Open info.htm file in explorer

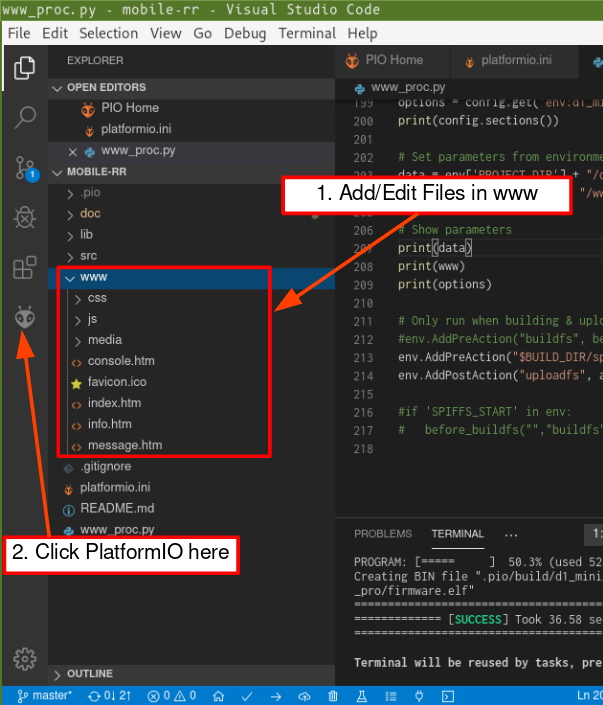191,424
